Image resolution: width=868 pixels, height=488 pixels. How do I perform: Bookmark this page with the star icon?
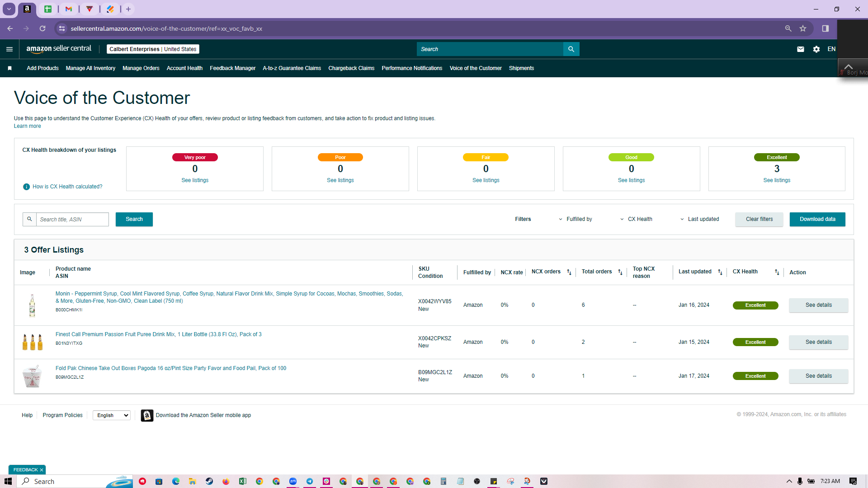click(x=803, y=28)
